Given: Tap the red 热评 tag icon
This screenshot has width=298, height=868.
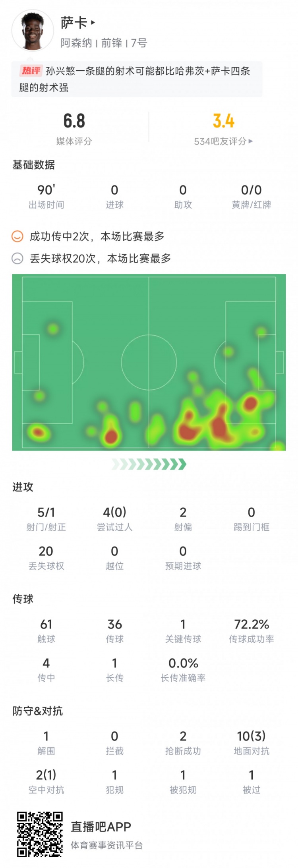Looking at the screenshot, I should click(x=31, y=71).
